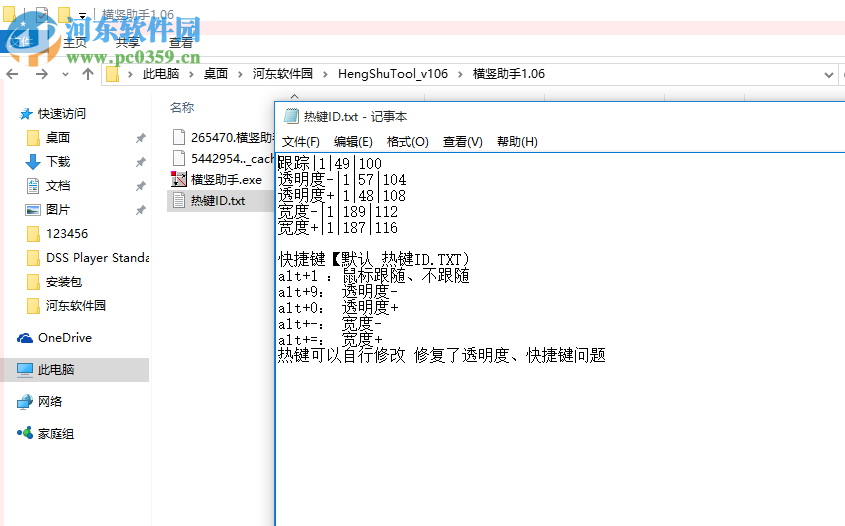Open the recent locations dropdown chevron
This screenshot has width=845, height=526.
click(x=65, y=74)
